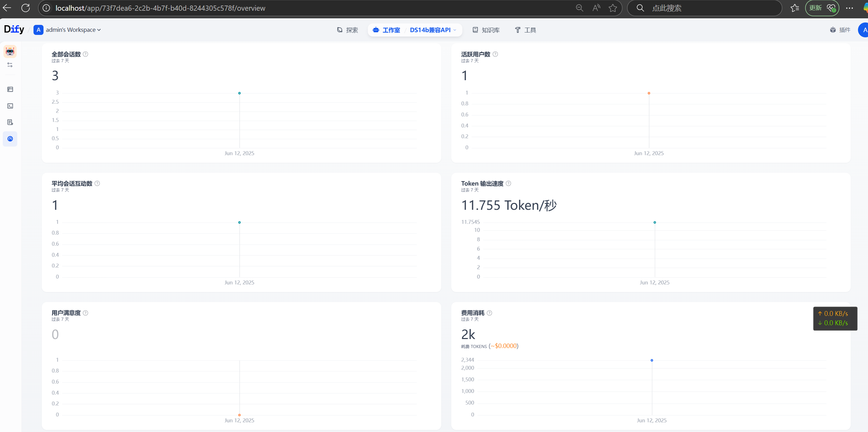Click the robot app avatar in the sidebar
This screenshot has height=432, width=868.
tap(10, 51)
